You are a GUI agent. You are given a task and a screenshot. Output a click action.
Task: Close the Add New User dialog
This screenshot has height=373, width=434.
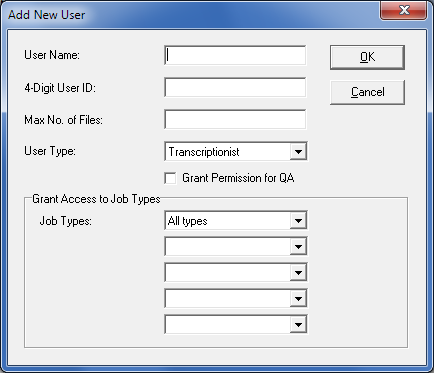pyautogui.click(x=404, y=10)
